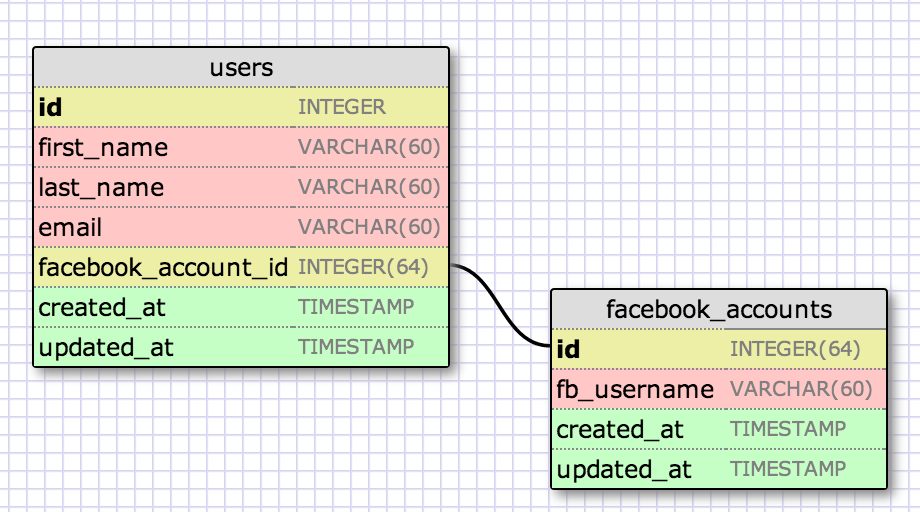Click the INTEGER(64) type of facebook_account_id
Image resolution: width=920 pixels, height=512 pixels.
[x=363, y=267]
